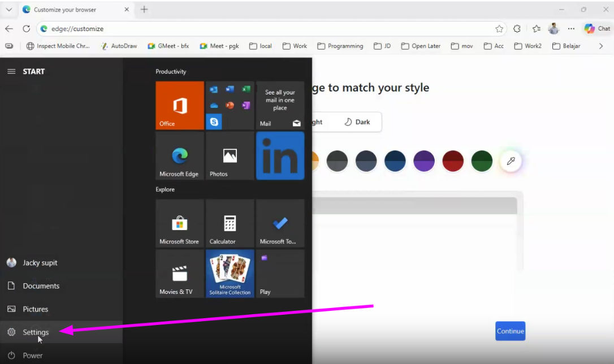Open the Photos app tile
Image resolution: width=614 pixels, height=364 pixels.
(230, 156)
